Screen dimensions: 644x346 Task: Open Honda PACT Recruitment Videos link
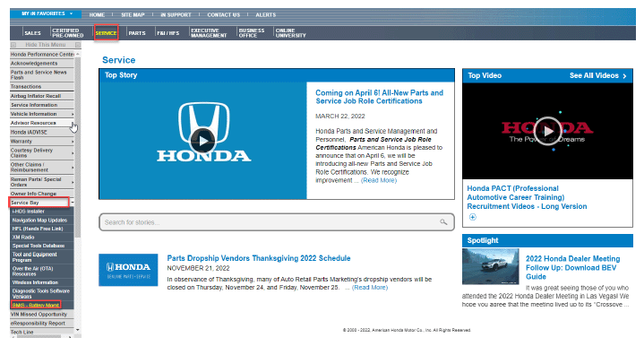pyautogui.click(x=527, y=197)
